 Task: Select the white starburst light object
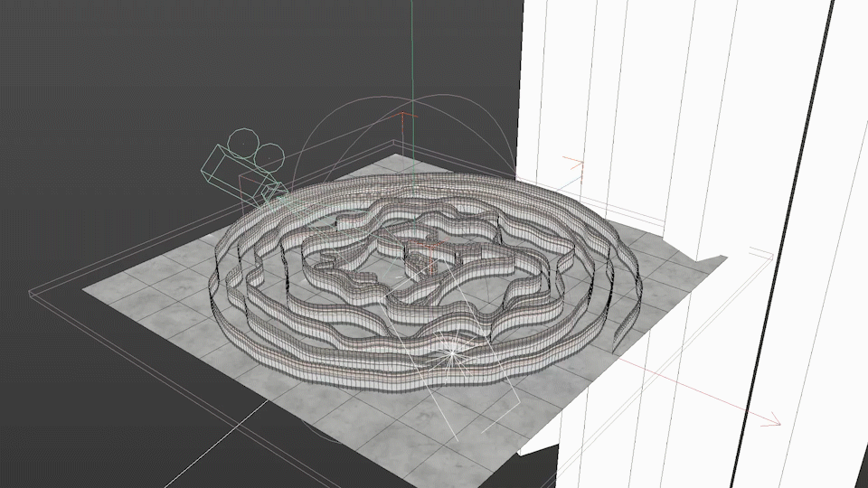coord(453,352)
